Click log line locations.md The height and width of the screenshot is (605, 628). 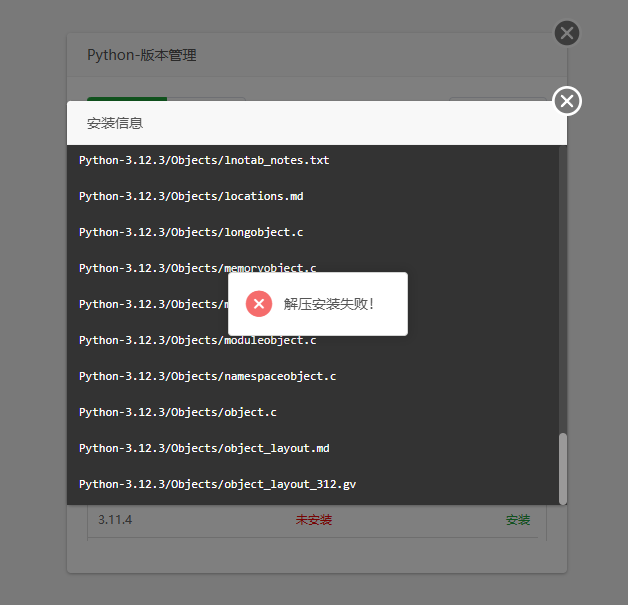pos(191,196)
